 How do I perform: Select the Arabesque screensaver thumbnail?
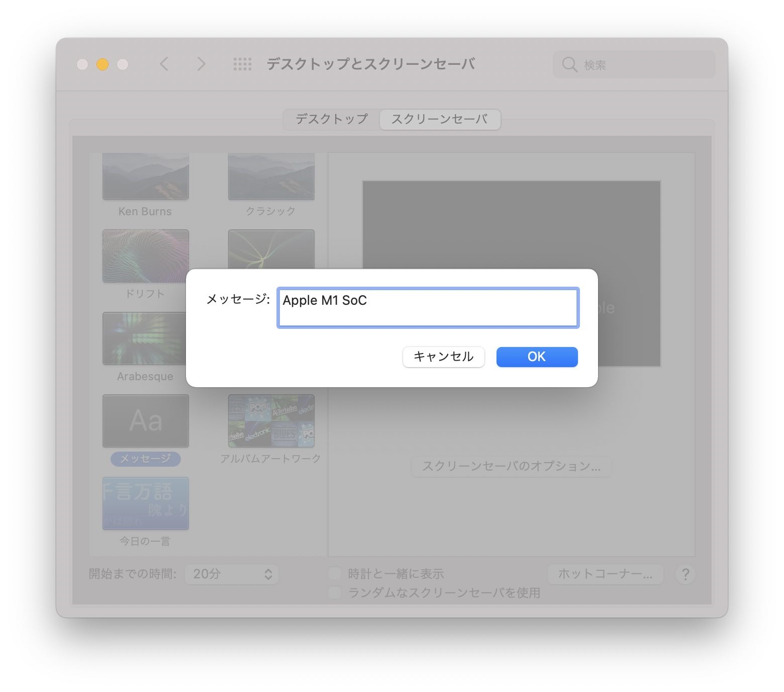click(144, 338)
